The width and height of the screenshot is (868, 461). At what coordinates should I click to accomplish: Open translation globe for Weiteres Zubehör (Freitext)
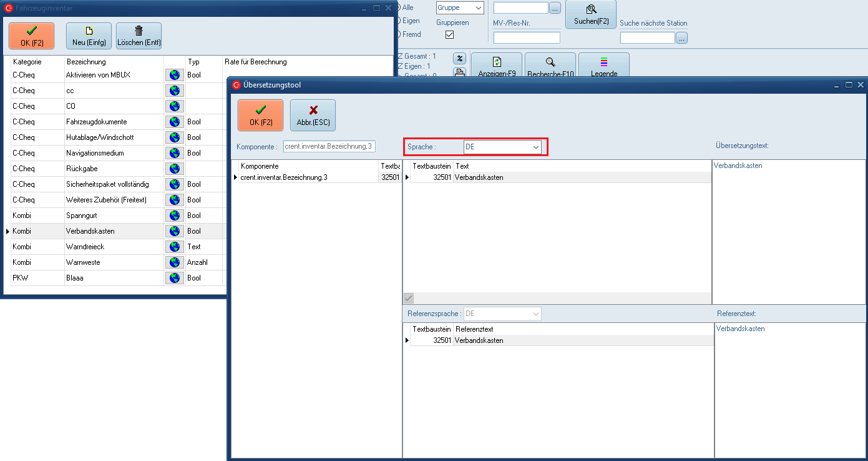174,200
